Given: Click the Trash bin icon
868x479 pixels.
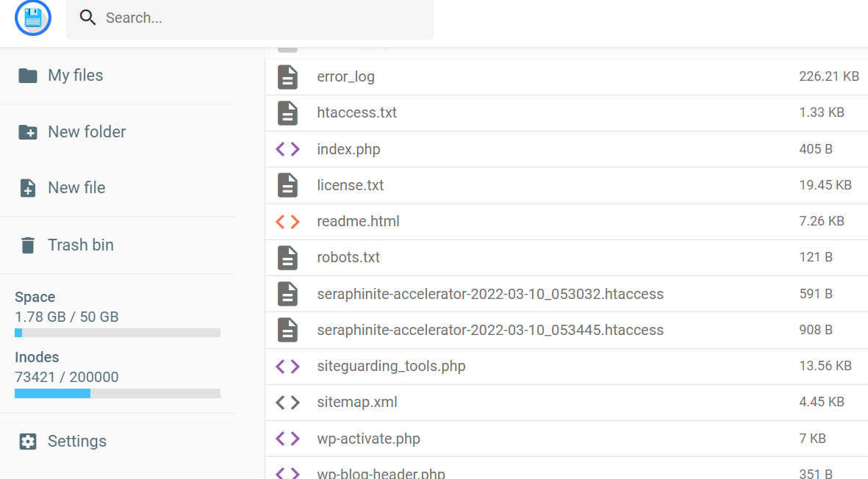Looking at the screenshot, I should click(28, 245).
